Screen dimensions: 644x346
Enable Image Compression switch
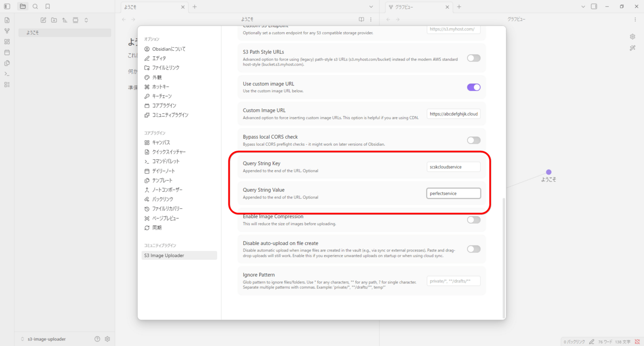coord(473,220)
